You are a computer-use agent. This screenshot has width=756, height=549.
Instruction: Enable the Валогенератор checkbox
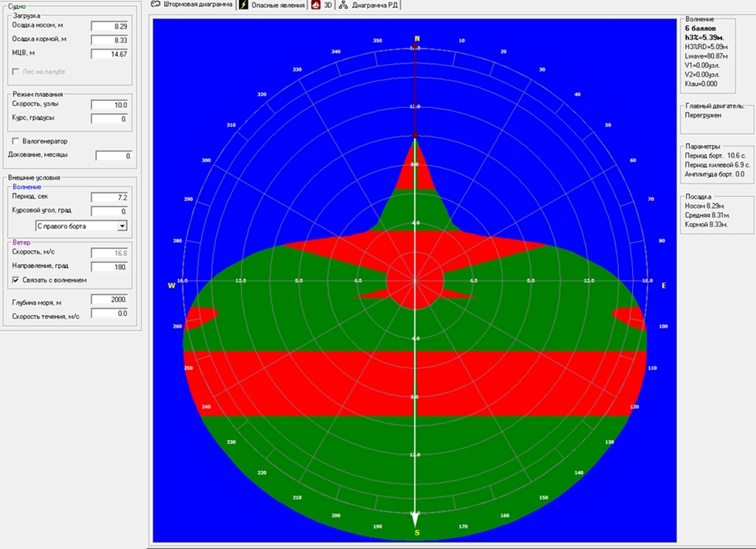(15, 141)
